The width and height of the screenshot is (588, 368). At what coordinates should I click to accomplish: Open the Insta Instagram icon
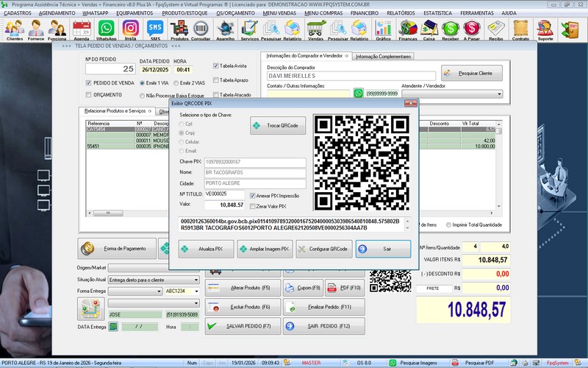[x=131, y=29]
